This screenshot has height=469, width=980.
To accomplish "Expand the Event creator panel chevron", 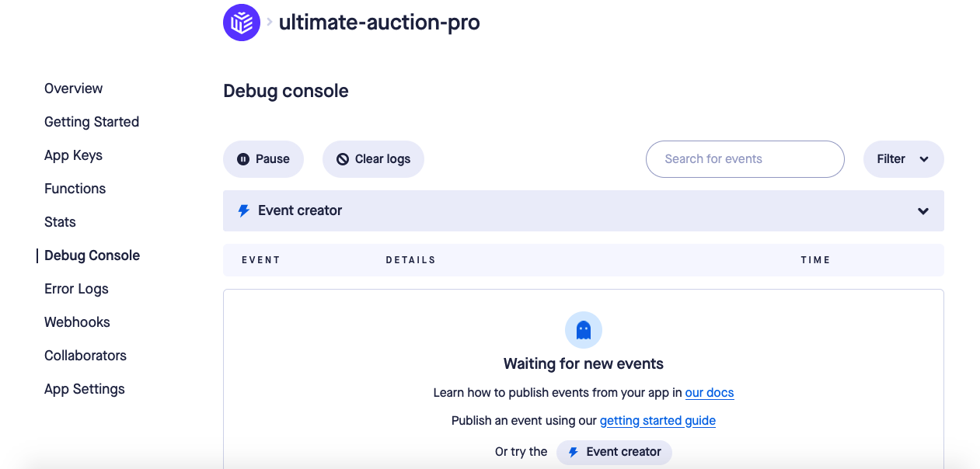I will tap(923, 211).
